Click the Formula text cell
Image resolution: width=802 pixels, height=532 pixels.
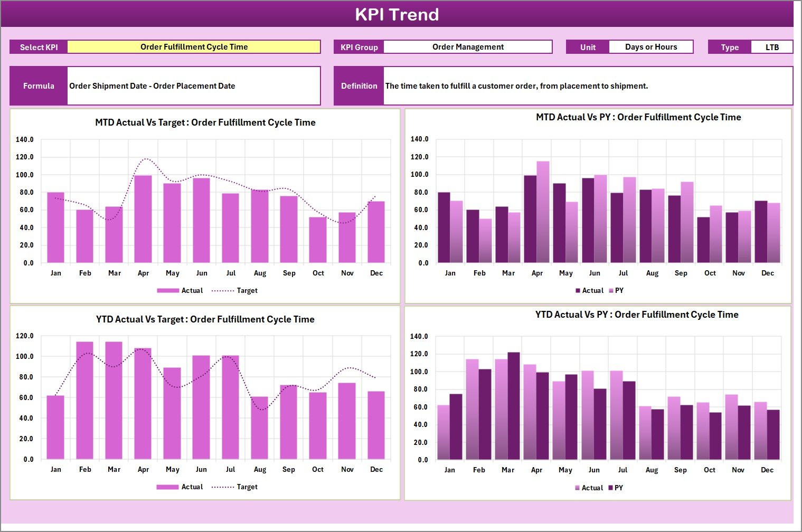pyautogui.click(x=194, y=86)
